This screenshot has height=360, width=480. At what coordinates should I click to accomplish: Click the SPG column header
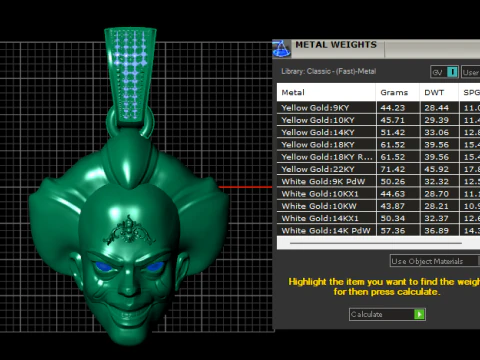pos(470,92)
